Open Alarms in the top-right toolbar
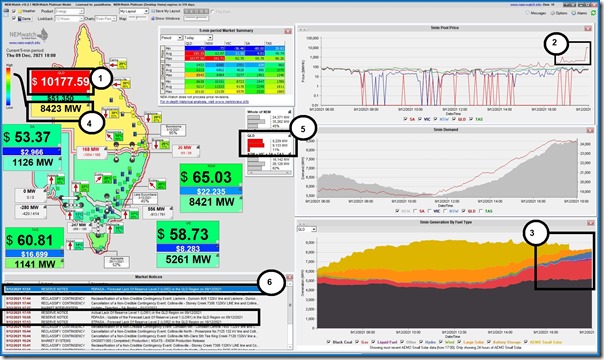 (580, 13)
